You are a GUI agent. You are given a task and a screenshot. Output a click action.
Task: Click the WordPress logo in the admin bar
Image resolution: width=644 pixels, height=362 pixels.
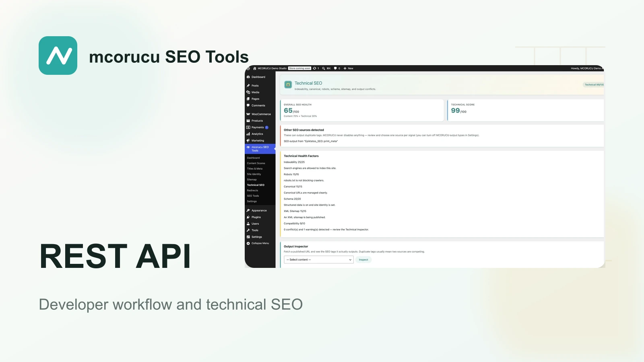point(248,68)
